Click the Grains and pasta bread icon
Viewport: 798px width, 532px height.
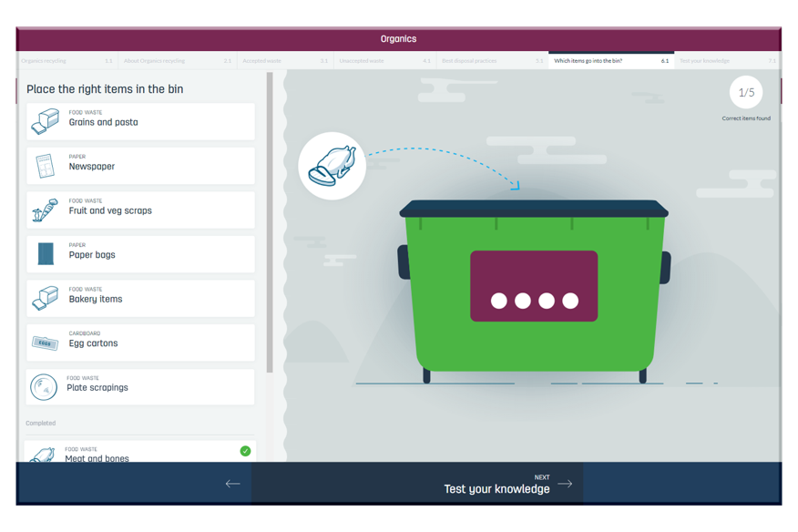[x=45, y=121]
